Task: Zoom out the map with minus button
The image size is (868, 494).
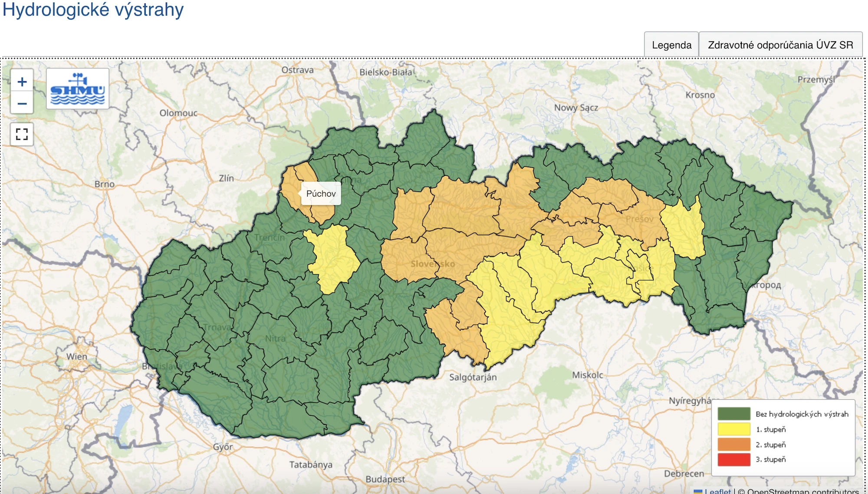Action: click(22, 103)
